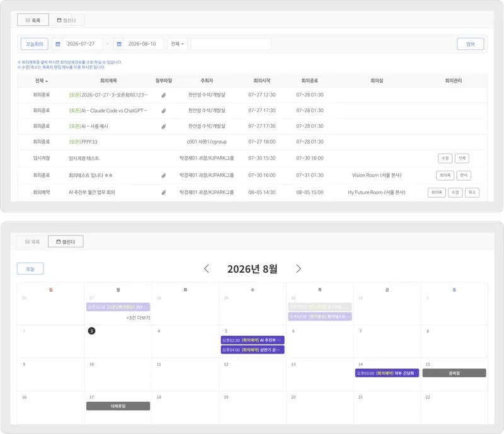Click 광복절 holiday bar on August 15
Screen dimensions: 504x434
click(x=454, y=374)
